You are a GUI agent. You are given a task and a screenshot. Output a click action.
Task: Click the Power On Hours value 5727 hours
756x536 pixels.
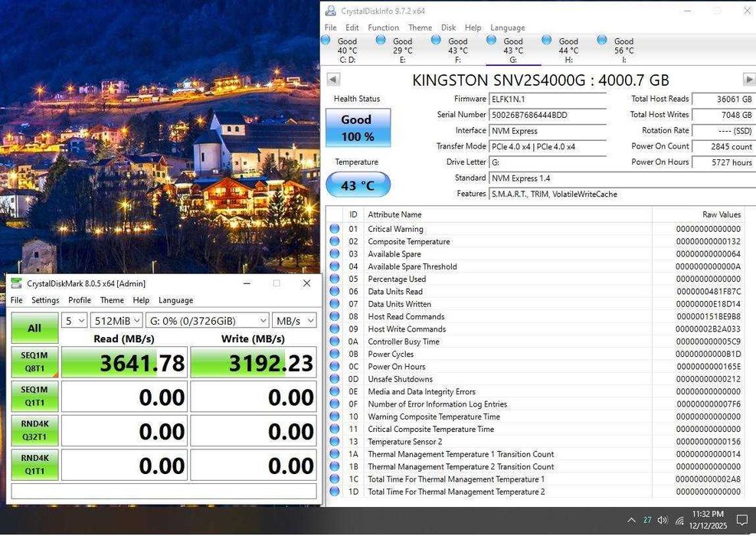coord(724,162)
